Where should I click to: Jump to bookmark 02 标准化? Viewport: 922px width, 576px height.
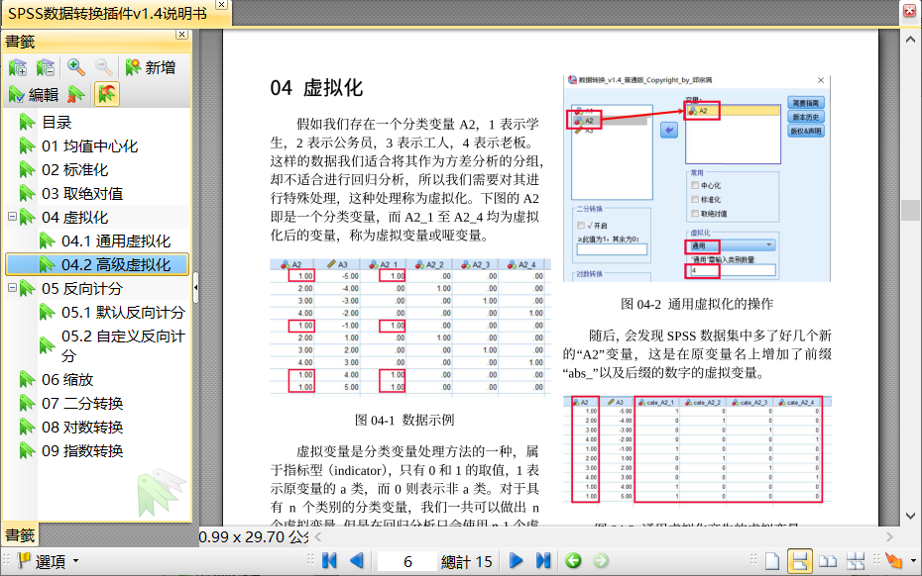coord(75,170)
